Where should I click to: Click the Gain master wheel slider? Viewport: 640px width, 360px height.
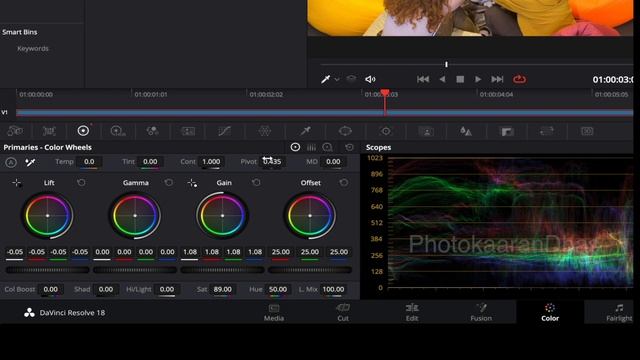222,270
